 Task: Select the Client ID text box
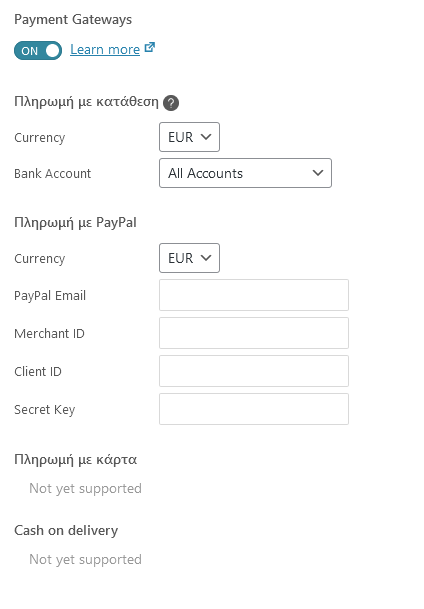coord(254,371)
